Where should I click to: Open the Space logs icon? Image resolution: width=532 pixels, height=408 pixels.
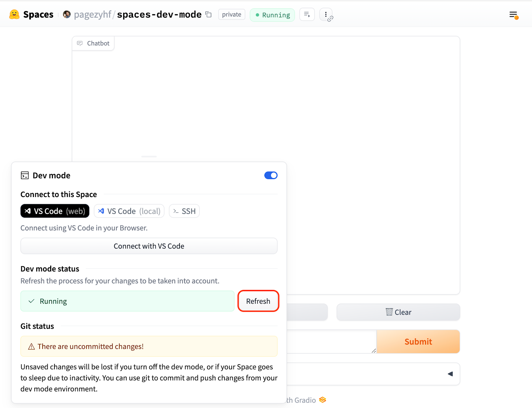tap(307, 14)
